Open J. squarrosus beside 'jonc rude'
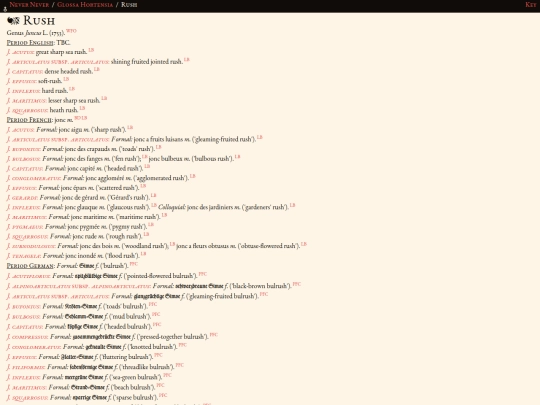The height and width of the screenshot is (405, 540). pyautogui.click(x=28, y=236)
